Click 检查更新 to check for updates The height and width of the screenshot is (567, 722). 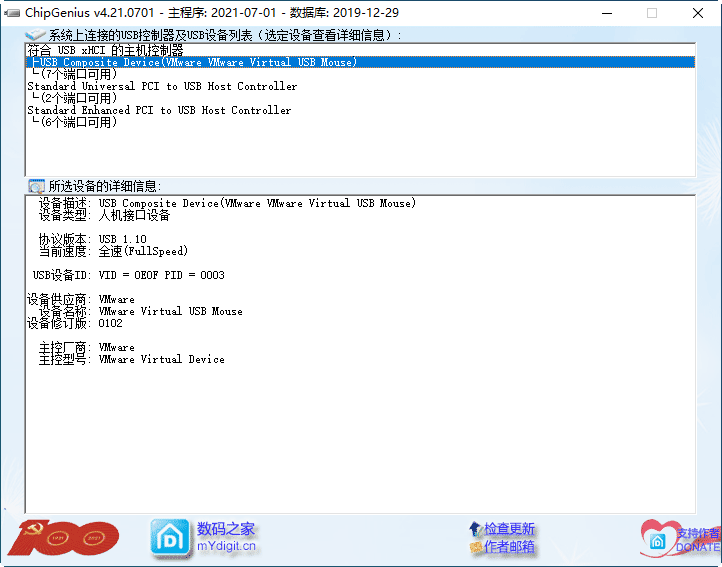tap(509, 529)
